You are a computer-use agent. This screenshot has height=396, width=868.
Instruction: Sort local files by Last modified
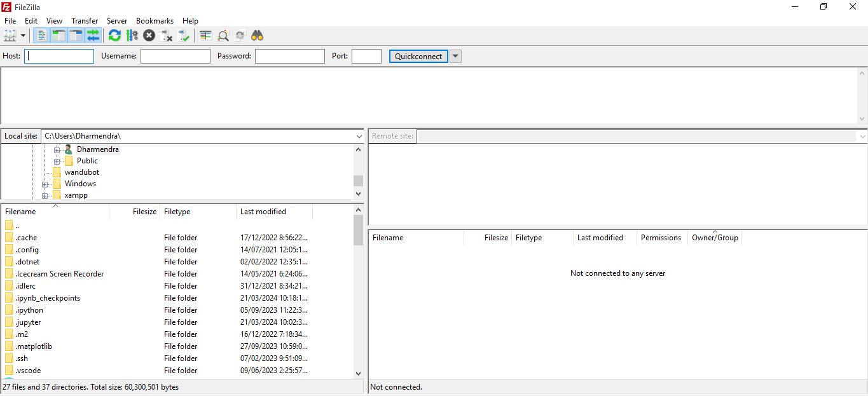[x=274, y=212]
